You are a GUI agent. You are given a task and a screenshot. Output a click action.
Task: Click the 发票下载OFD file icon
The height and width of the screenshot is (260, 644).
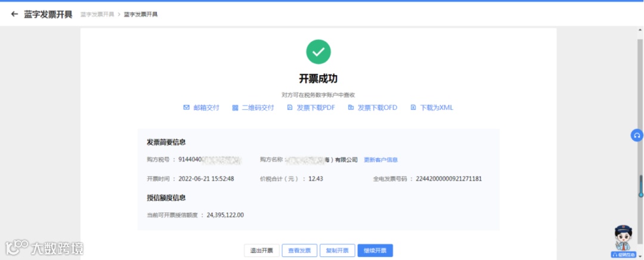coord(351,107)
